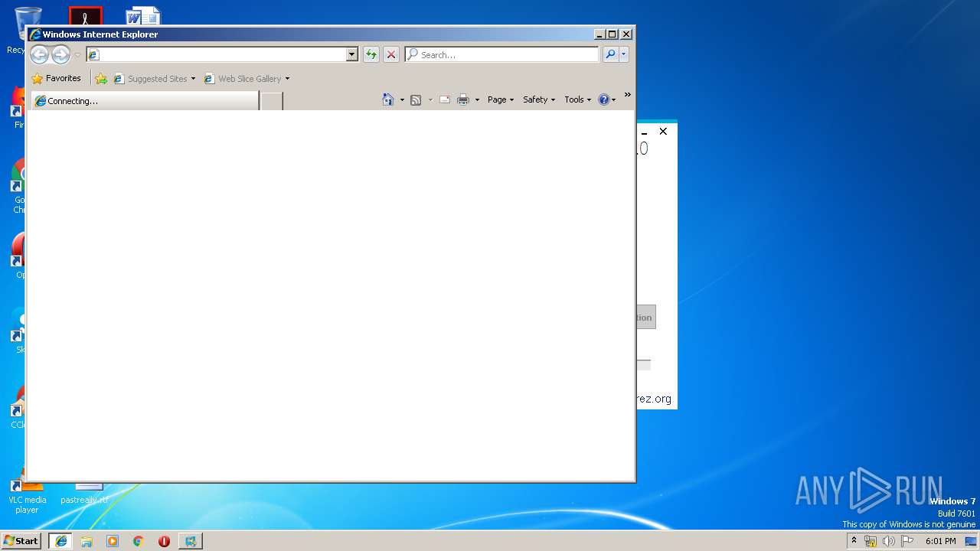
Task: Open the Page menu
Action: (501, 99)
